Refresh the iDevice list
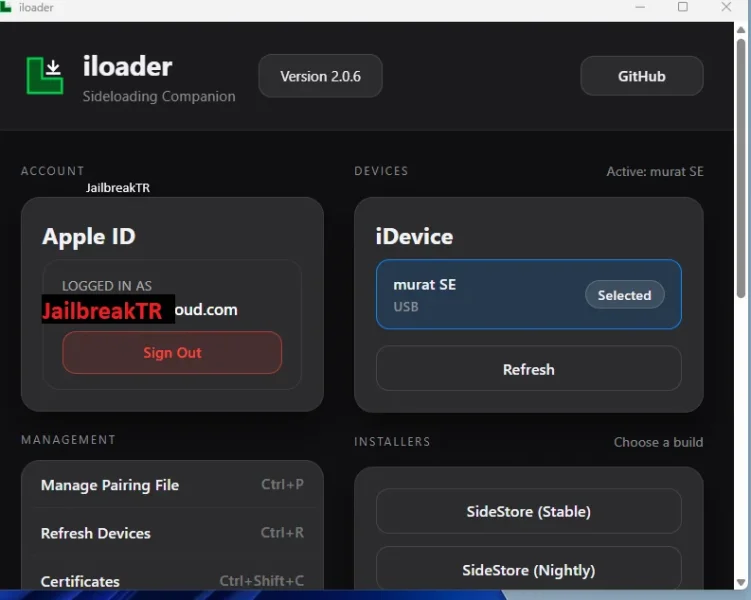Image resolution: width=751 pixels, height=600 pixels. coord(528,369)
